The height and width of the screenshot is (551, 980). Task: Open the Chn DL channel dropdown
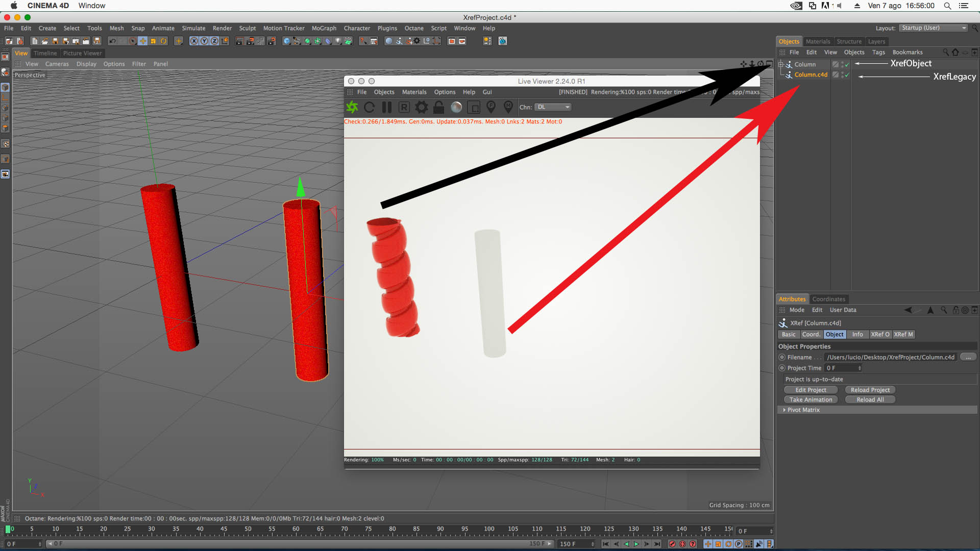pyautogui.click(x=553, y=107)
